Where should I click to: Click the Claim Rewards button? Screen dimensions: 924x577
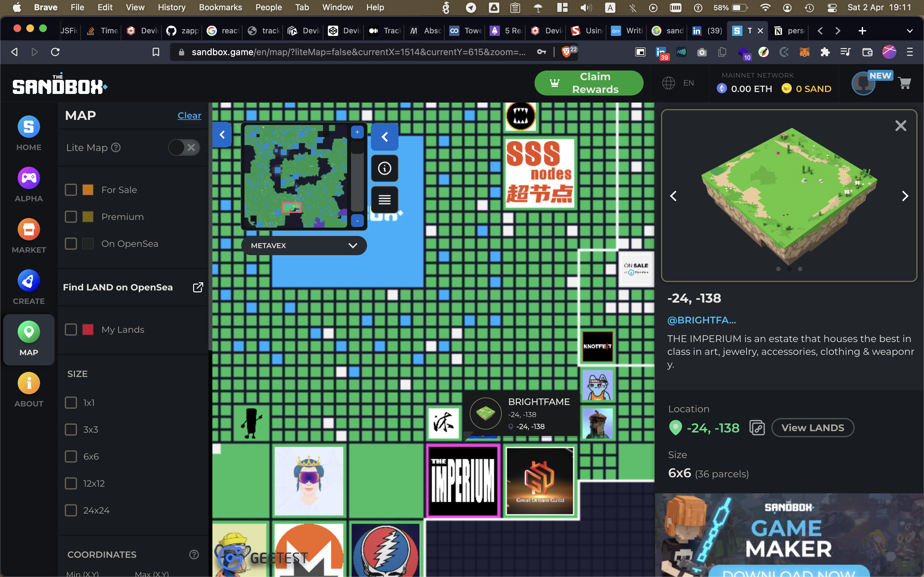pos(588,83)
